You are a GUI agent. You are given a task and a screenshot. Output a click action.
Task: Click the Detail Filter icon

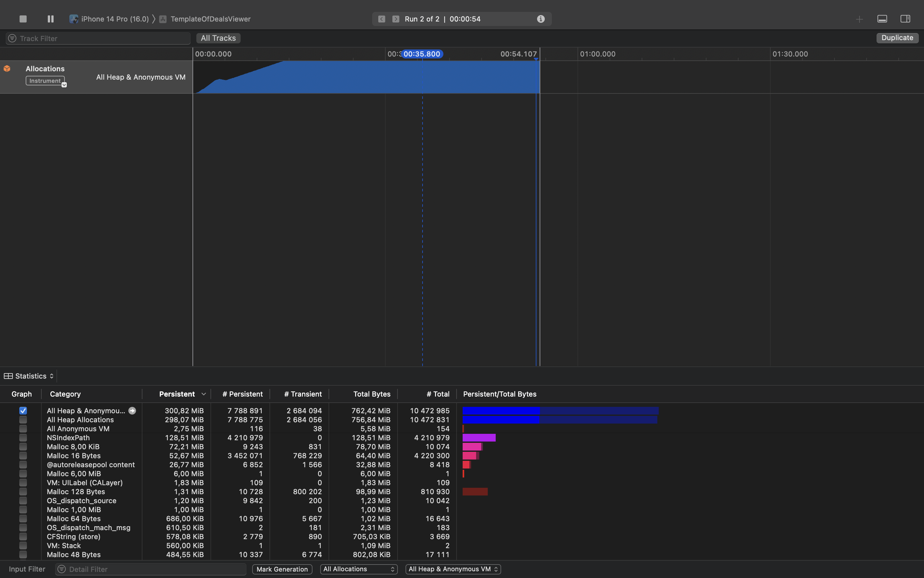coord(62,569)
